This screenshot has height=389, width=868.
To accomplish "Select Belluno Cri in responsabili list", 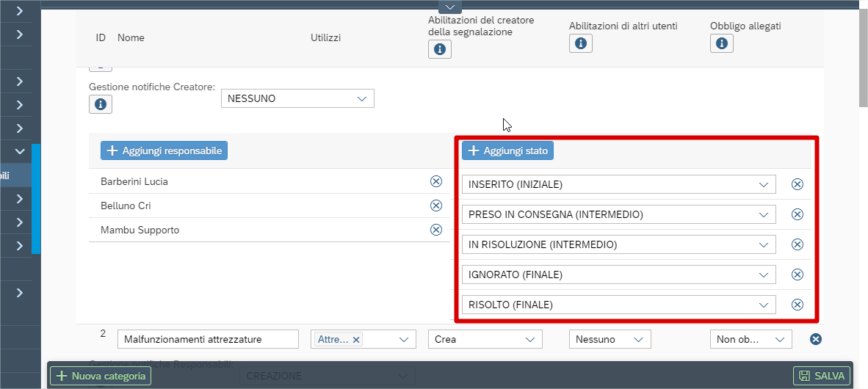I will [126, 206].
